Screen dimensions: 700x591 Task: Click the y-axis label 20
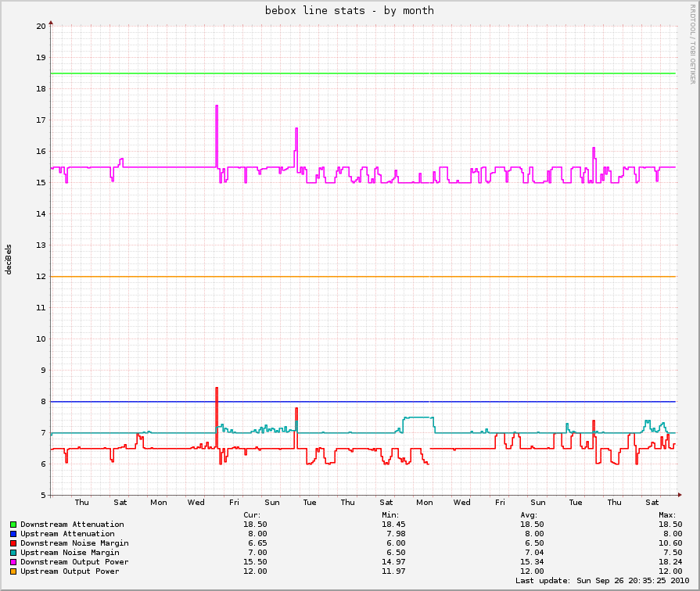(x=41, y=26)
